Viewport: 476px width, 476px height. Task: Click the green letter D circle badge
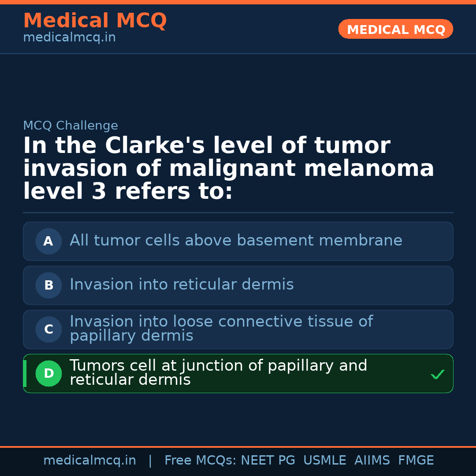pos(48,373)
